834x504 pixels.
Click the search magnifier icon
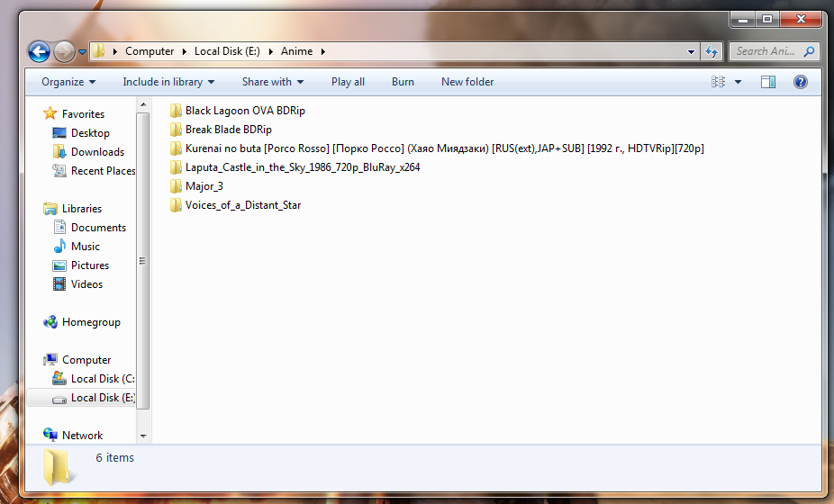pyautogui.click(x=809, y=51)
